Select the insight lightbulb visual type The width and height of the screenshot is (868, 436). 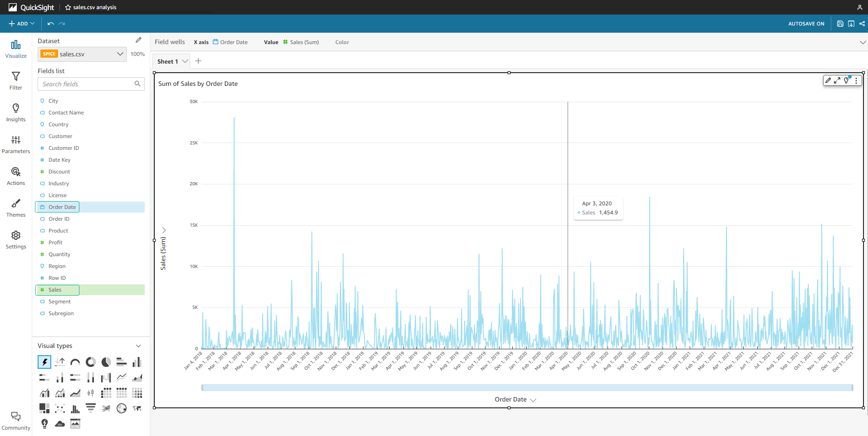tap(44, 424)
